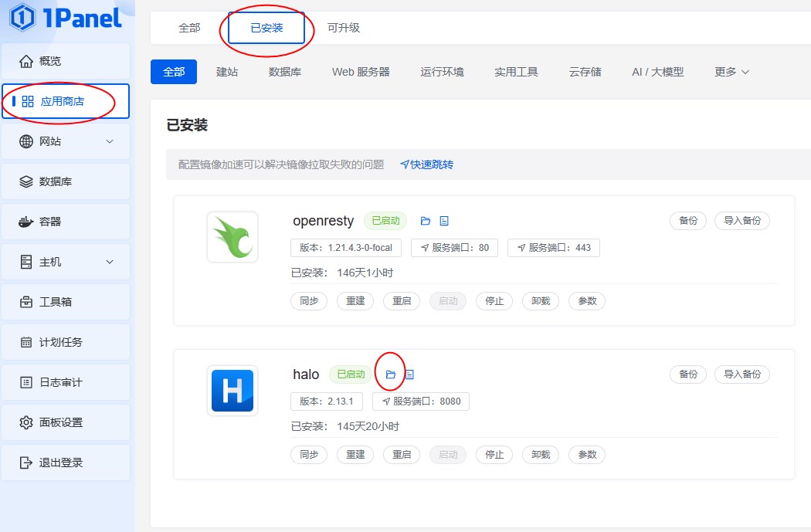This screenshot has height=532, width=811.
Task: Click the 日志审计 list icon
Action: (x=25, y=382)
